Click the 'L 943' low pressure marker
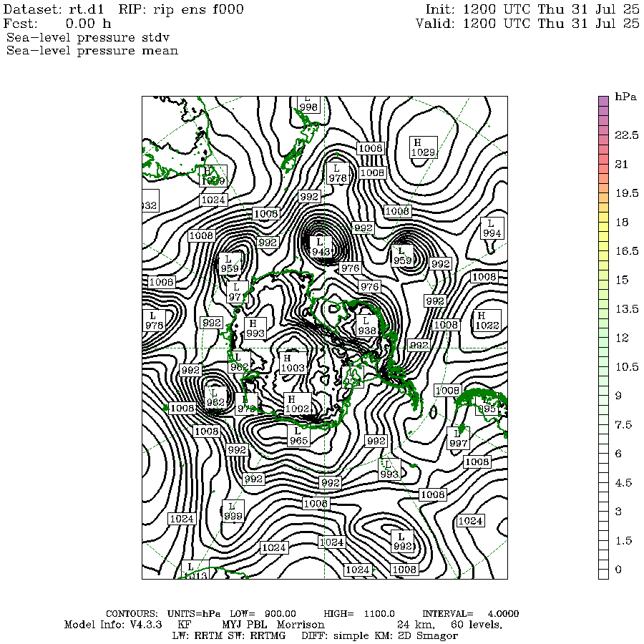The height and width of the screenshot is (644, 644). click(x=321, y=247)
